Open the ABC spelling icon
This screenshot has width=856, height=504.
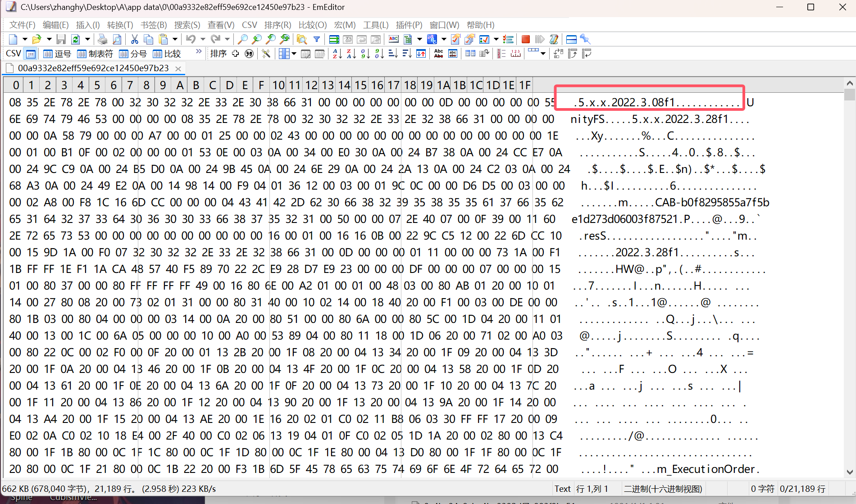[x=393, y=39]
